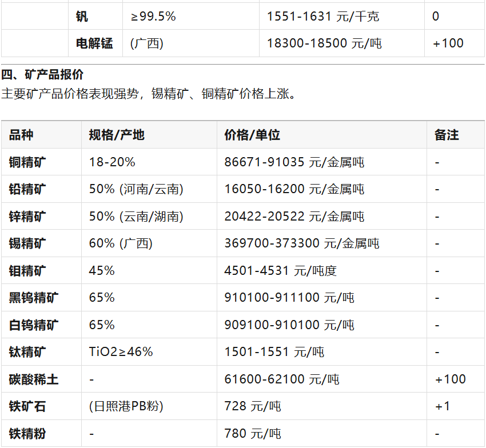Image resolution: width=486 pixels, height=448 pixels.
Task: Click the 钼精矿 45% spec cell
Action: click(102, 271)
